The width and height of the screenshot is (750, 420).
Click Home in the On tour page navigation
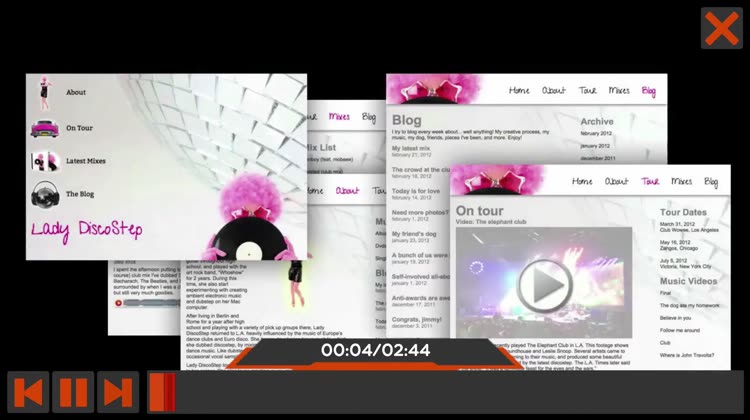coord(582,181)
